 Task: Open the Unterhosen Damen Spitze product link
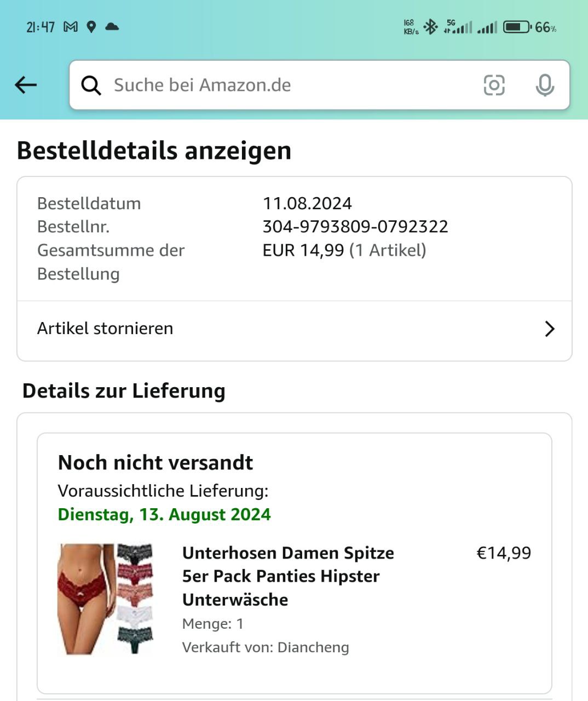point(288,576)
